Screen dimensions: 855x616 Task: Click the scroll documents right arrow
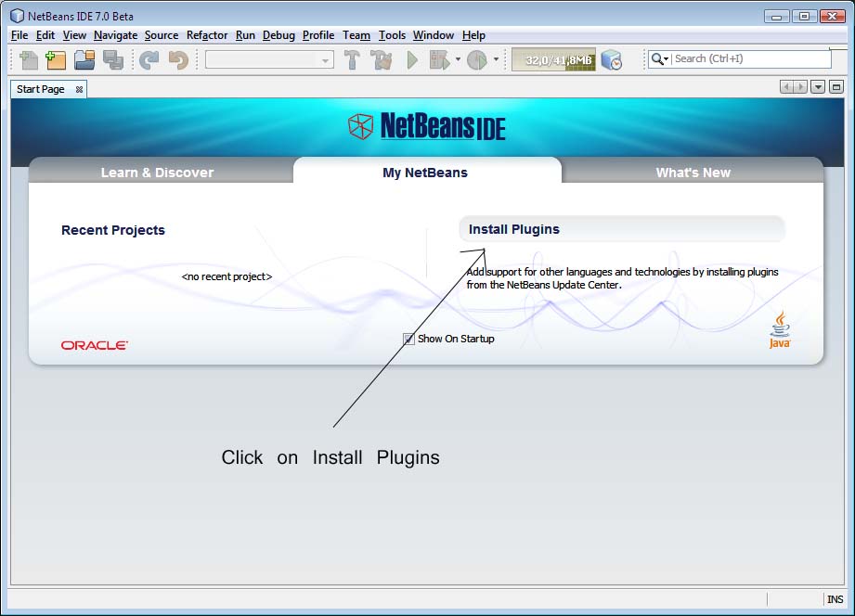pyautogui.click(x=800, y=86)
